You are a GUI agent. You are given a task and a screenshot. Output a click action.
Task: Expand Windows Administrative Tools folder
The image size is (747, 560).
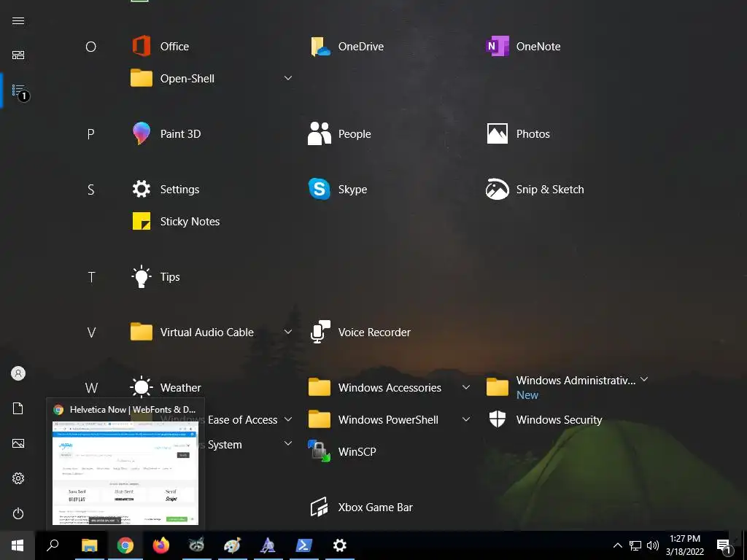click(644, 379)
